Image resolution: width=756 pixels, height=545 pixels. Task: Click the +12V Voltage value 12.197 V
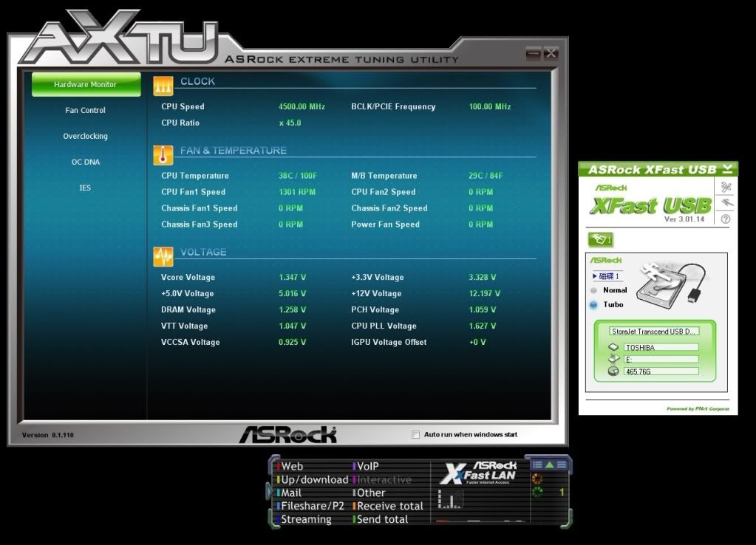(x=485, y=293)
